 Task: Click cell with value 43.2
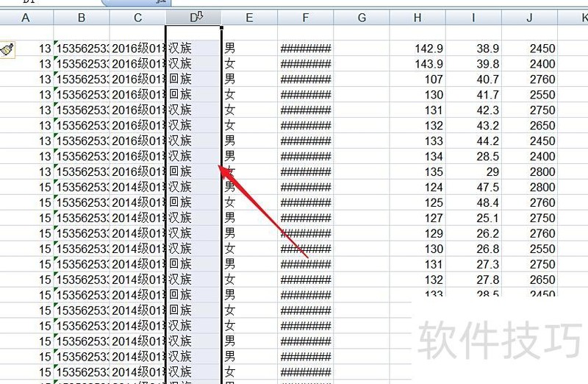click(x=473, y=125)
